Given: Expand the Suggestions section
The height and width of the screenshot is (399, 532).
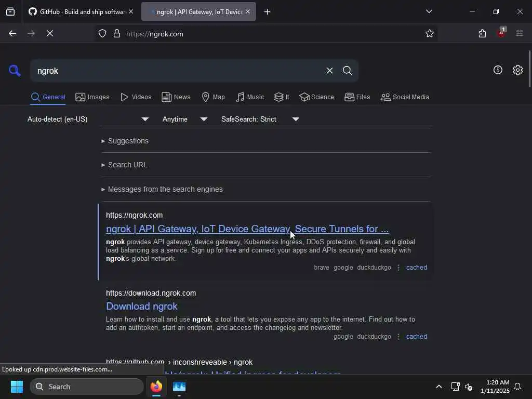Looking at the screenshot, I should (125, 141).
